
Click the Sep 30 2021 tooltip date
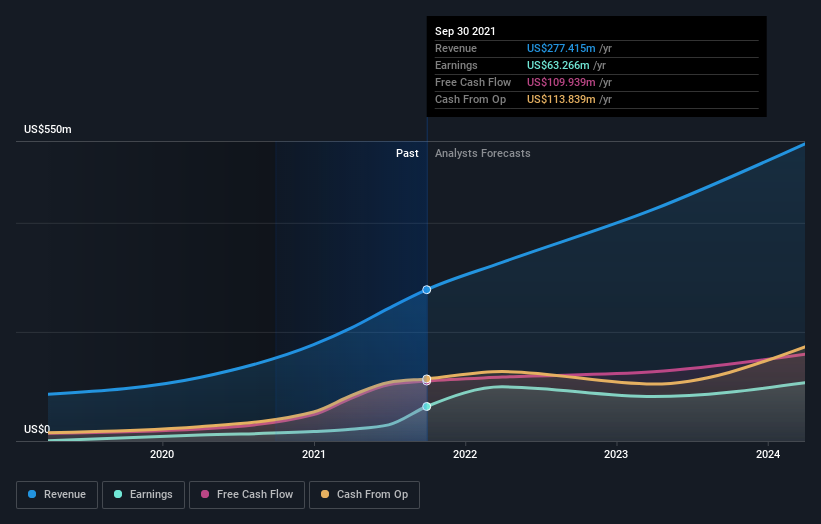click(465, 31)
